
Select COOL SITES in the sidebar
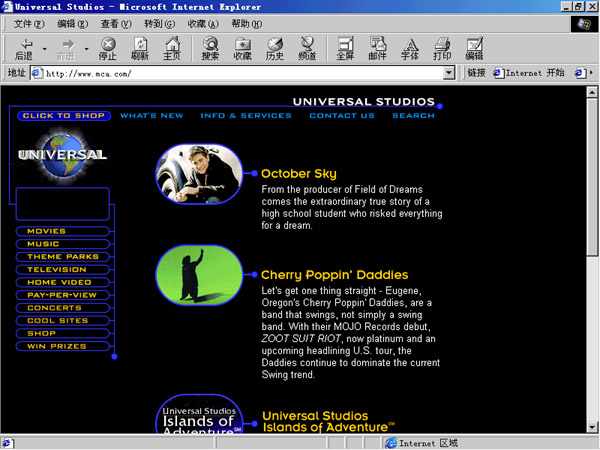(63, 320)
